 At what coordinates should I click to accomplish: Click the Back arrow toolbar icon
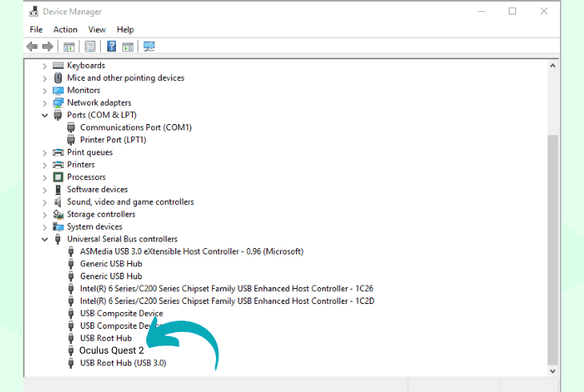[32, 46]
